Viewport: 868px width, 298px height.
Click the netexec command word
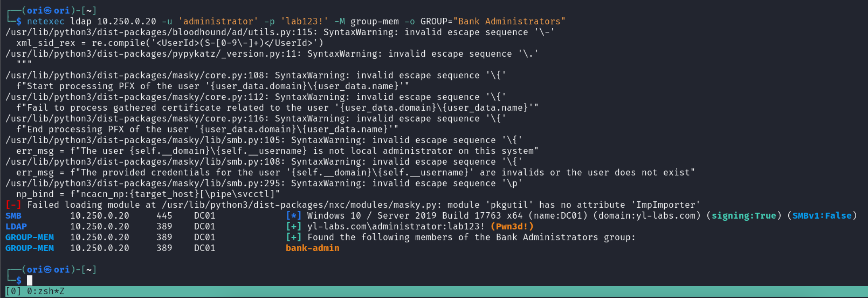coord(46,22)
